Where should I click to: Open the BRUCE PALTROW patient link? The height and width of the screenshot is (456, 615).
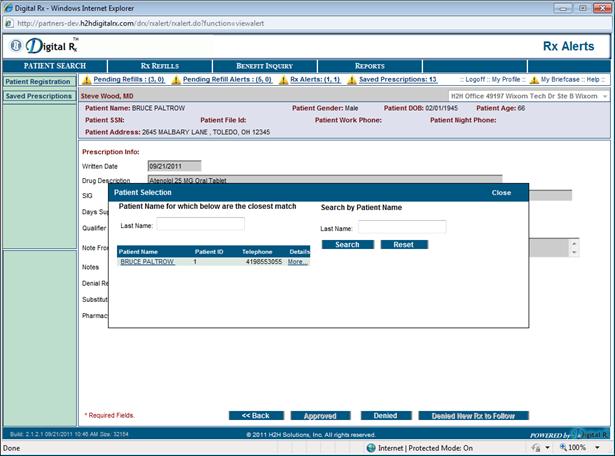click(147, 262)
